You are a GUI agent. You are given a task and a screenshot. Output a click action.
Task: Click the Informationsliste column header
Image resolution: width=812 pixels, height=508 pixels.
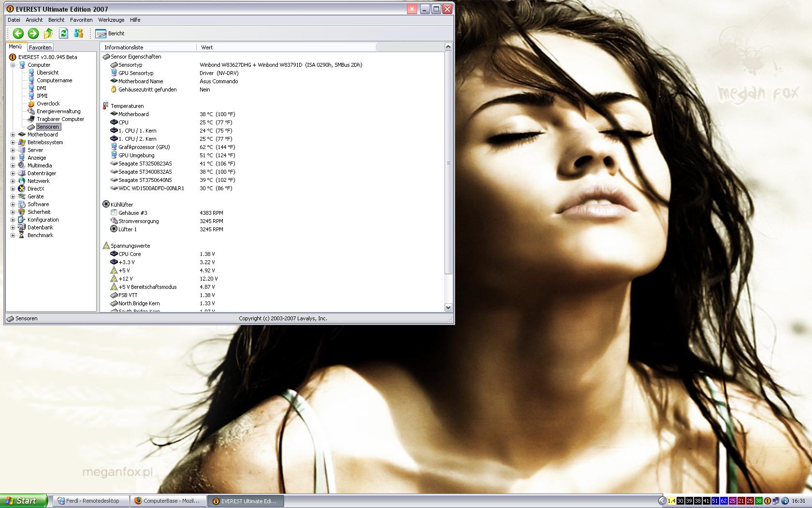click(x=148, y=47)
